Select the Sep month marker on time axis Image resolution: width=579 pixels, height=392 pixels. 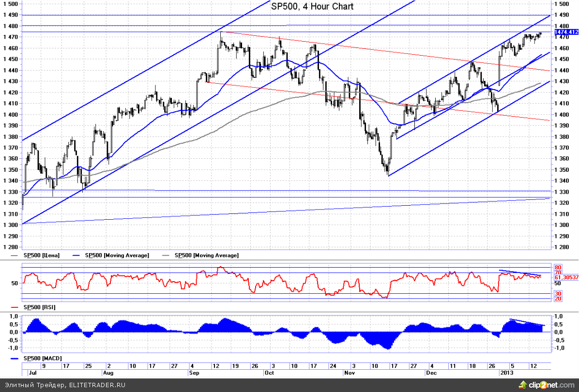tap(194, 374)
